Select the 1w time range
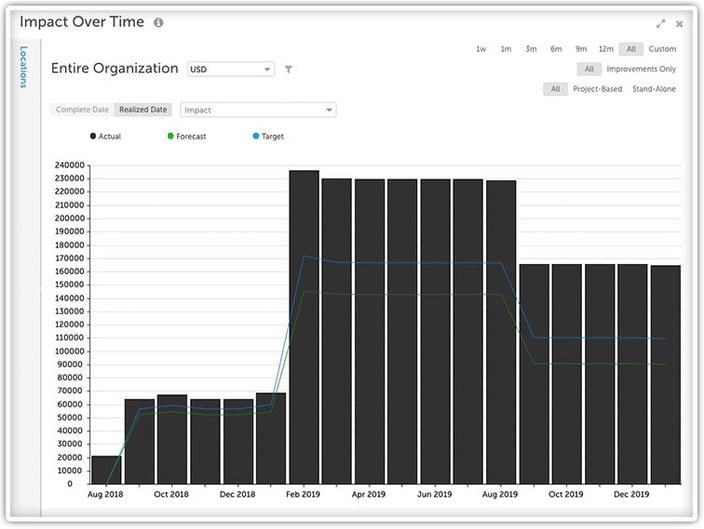The height and width of the screenshot is (529, 704). (481, 49)
